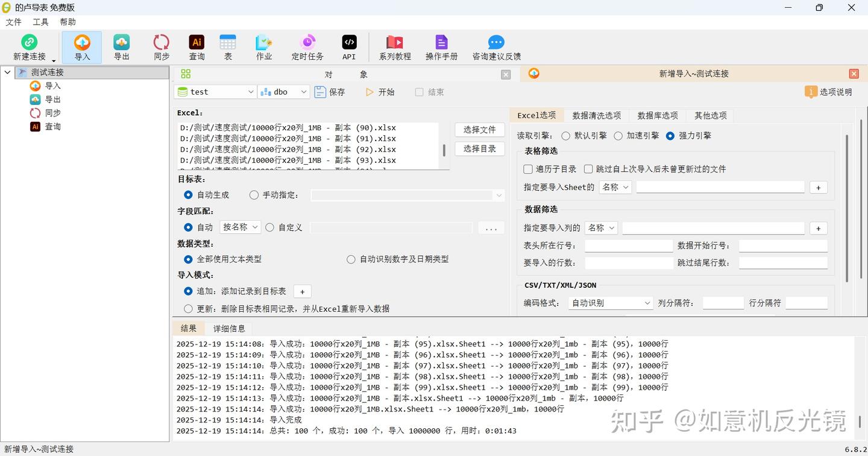The image size is (868, 456).
Task: Open the 操作手册 manual icon
Action: click(442, 42)
